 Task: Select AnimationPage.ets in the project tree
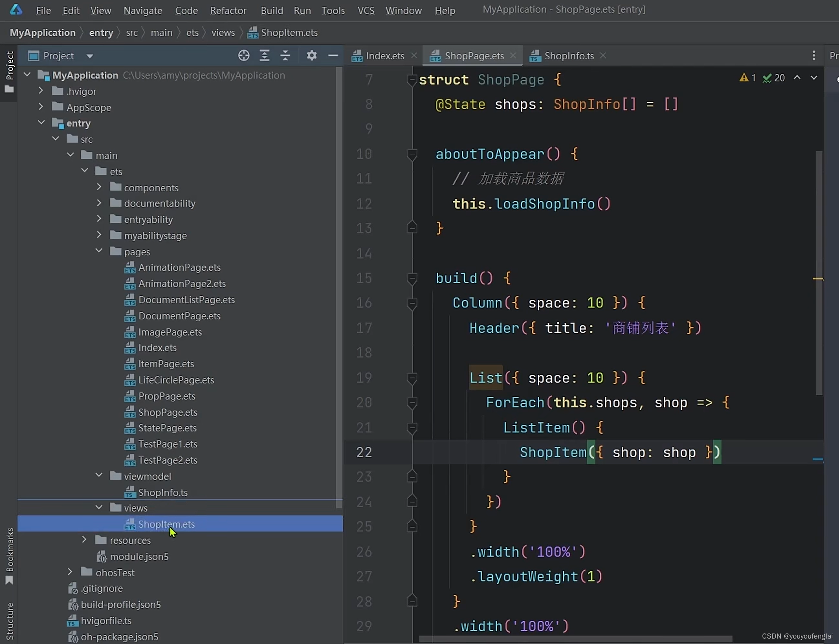(x=179, y=267)
